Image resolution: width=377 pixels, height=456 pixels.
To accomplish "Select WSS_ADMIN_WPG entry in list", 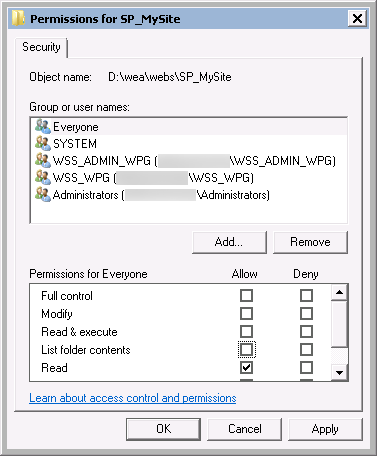I will click(189, 161).
